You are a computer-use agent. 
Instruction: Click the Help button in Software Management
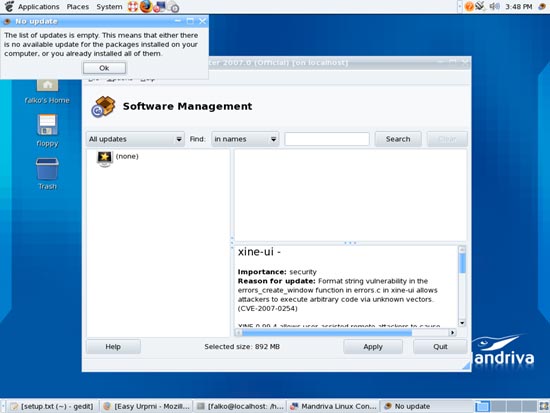point(113,347)
